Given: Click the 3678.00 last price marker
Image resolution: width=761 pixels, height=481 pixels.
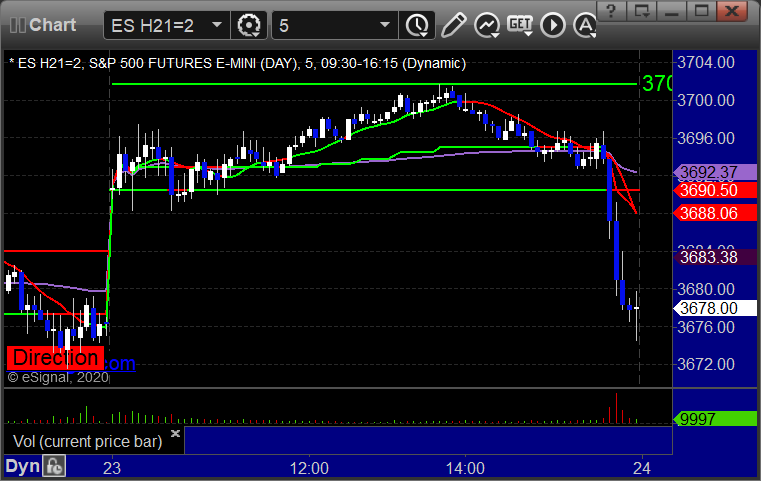Looking at the screenshot, I should (x=715, y=308).
